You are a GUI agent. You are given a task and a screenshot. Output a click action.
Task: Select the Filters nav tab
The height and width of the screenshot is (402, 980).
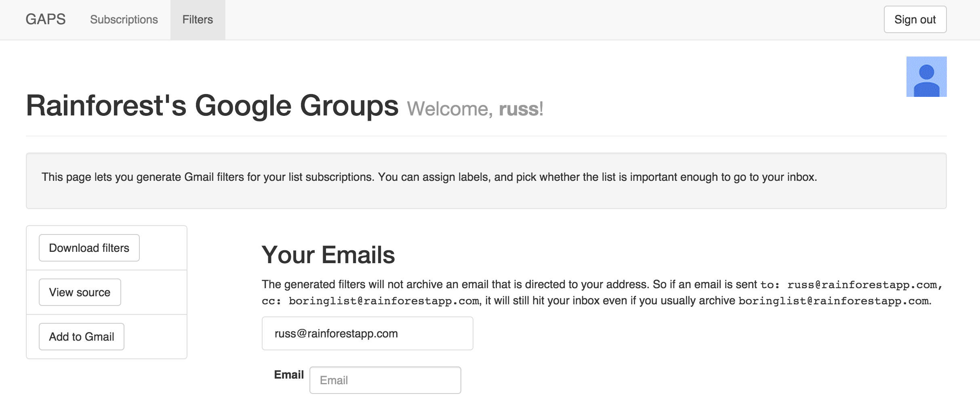(x=198, y=19)
